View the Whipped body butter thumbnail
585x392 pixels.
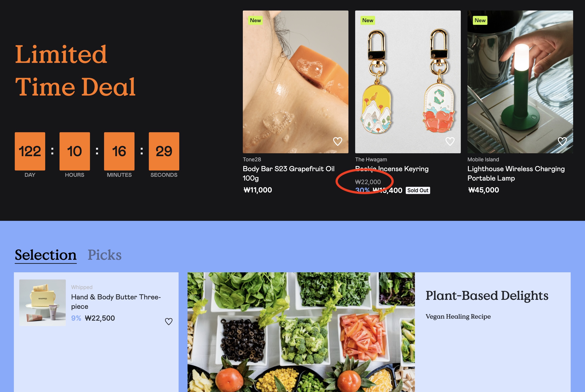pos(43,303)
